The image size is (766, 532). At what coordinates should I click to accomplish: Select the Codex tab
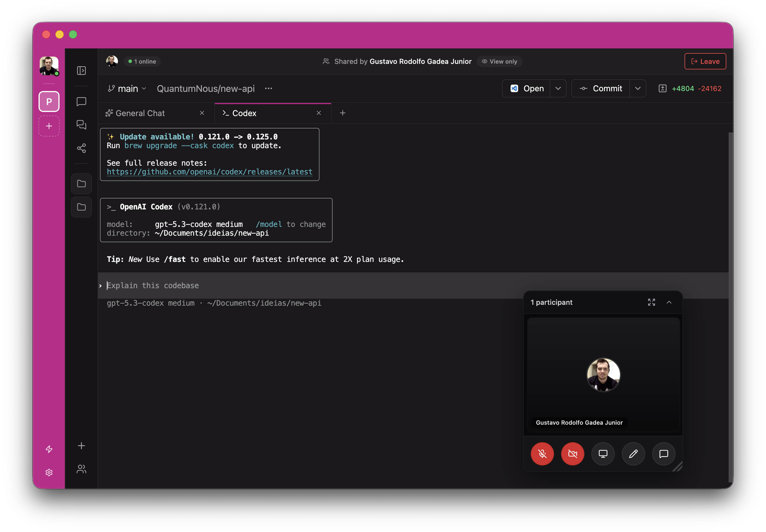pos(273,113)
